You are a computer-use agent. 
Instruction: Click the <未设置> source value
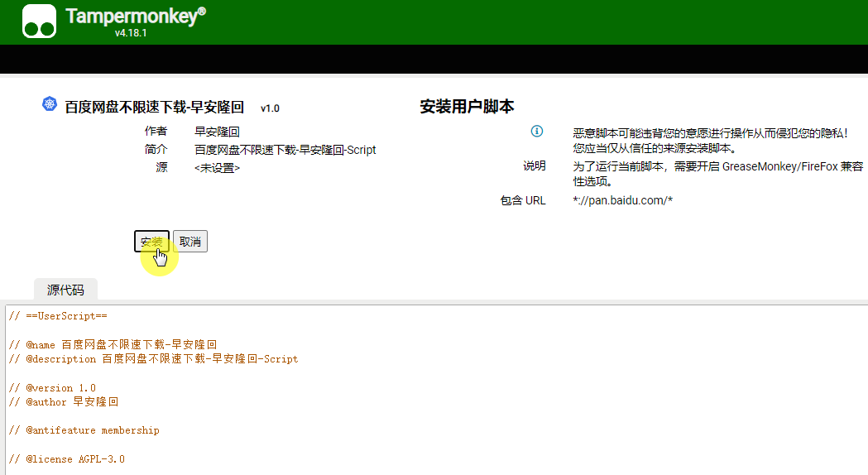(217, 168)
